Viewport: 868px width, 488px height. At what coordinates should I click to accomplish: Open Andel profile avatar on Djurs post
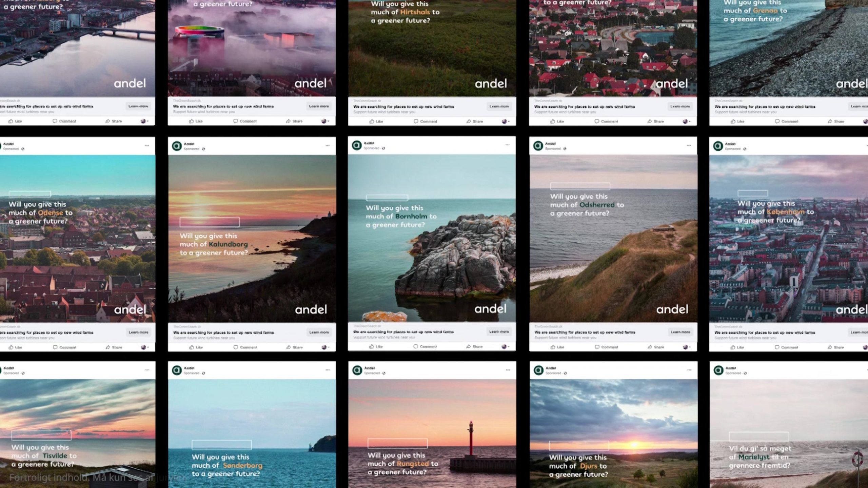[538, 370]
